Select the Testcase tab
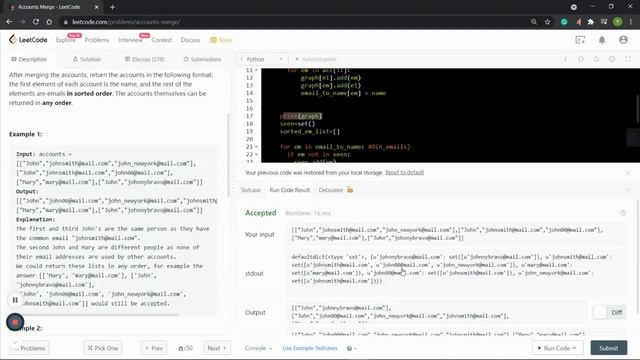 [x=251, y=190]
